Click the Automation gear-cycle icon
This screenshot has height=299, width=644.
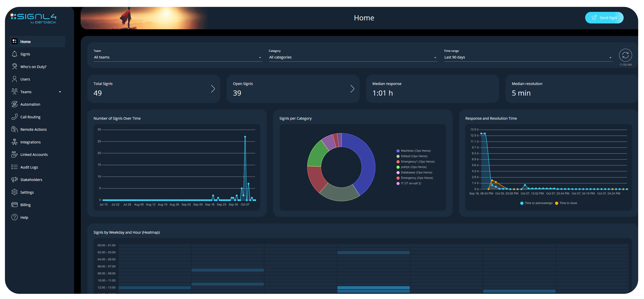pyautogui.click(x=14, y=104)
